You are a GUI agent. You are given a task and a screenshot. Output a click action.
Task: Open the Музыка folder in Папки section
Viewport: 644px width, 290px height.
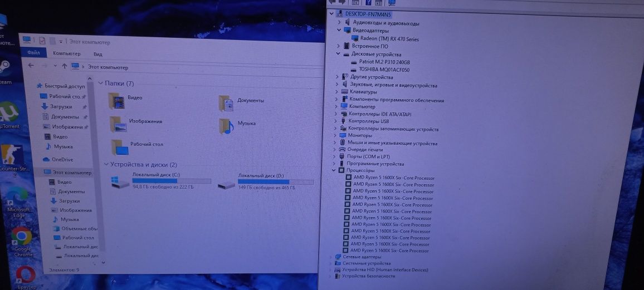226,126
